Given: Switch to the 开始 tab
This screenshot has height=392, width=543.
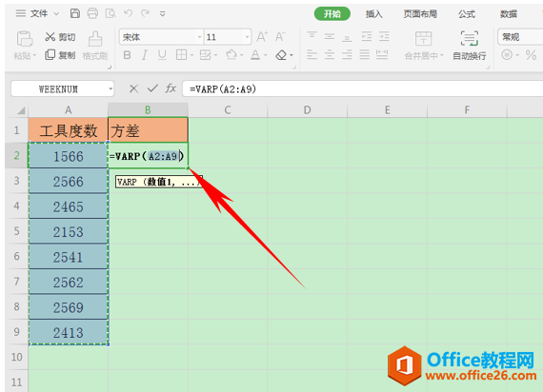Looking at the screenshot, I should pos(332,14).
